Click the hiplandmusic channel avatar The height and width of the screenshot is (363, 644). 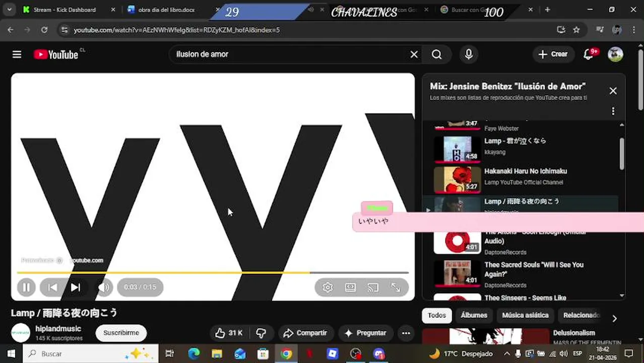click(21, 333)
